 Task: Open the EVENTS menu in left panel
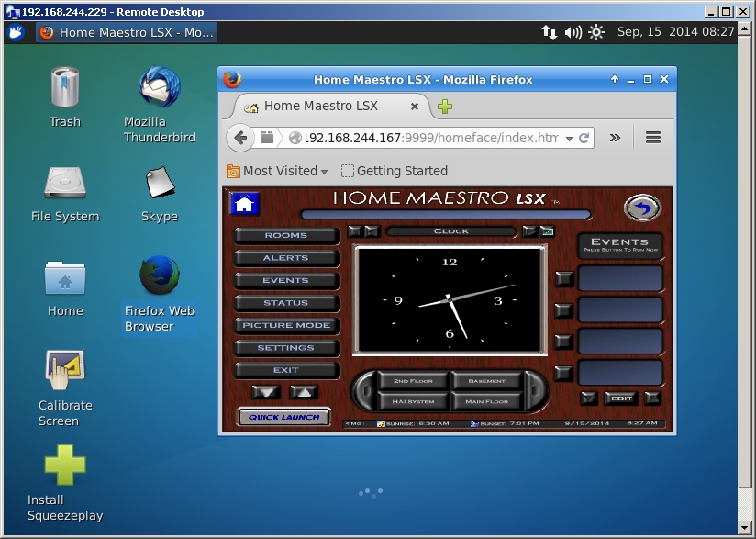pos(286,280)
